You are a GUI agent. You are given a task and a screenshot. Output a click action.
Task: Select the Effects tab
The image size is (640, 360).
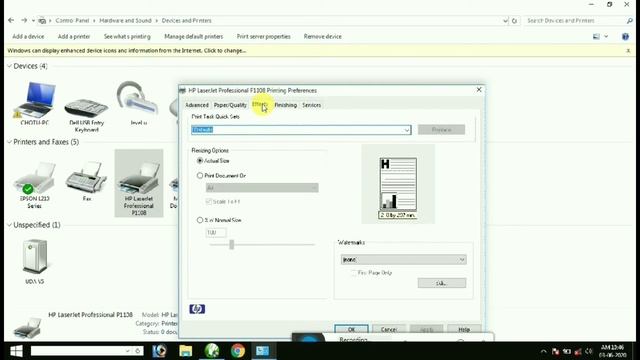click(x=260, y=105)
